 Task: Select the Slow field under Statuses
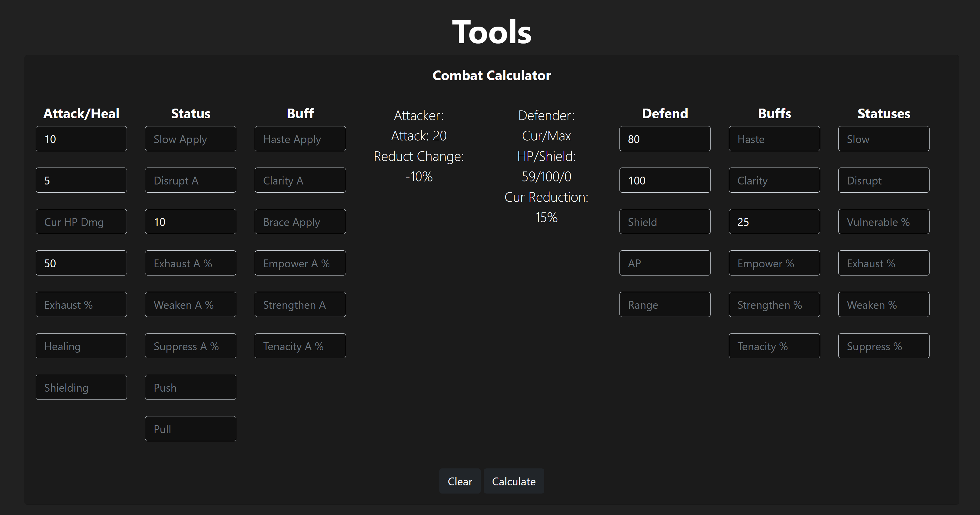[x=884, y=139]
